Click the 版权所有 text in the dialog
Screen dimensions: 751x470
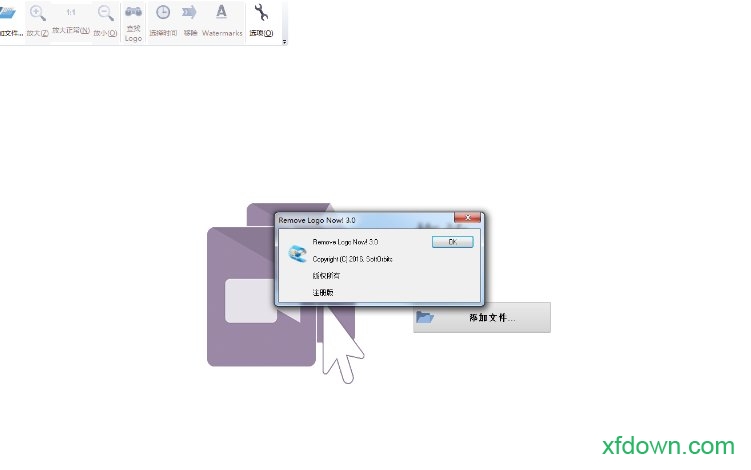point(325,275)
